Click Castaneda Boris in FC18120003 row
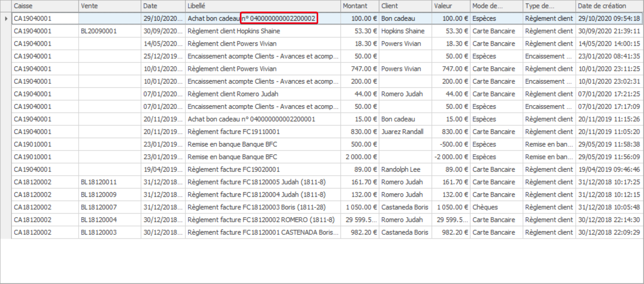The width and height of the screenshot is (644, 284). [x=405, y=207]
